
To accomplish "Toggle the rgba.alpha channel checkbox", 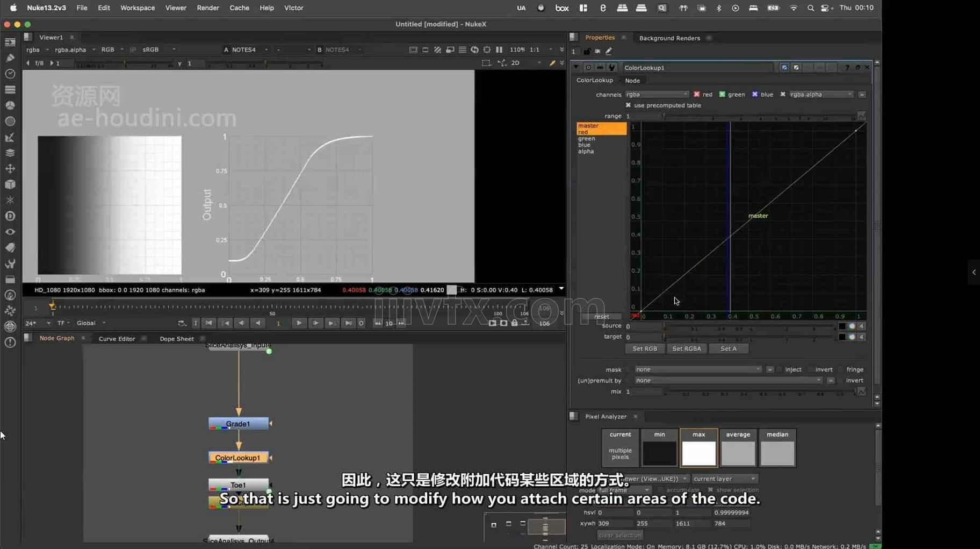I will 783,95.
